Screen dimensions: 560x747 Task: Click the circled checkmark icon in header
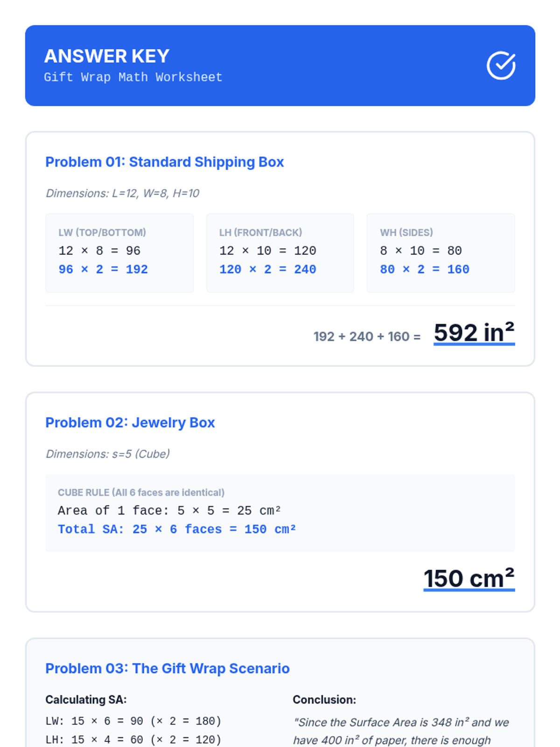pyautogui.click(x=501, y=66)
